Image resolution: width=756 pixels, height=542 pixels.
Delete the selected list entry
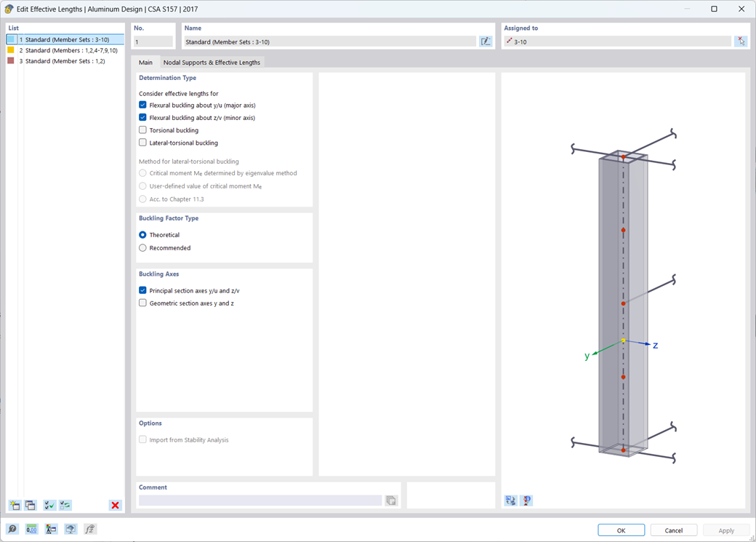coord(115,505)
